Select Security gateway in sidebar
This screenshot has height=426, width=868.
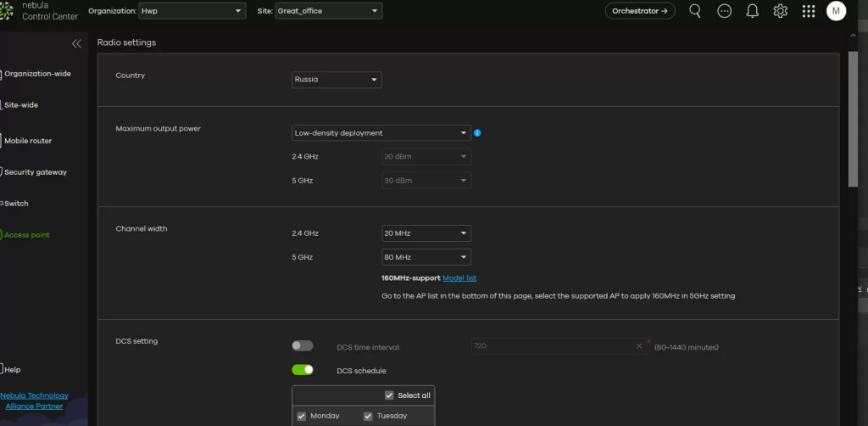[36, 172]
